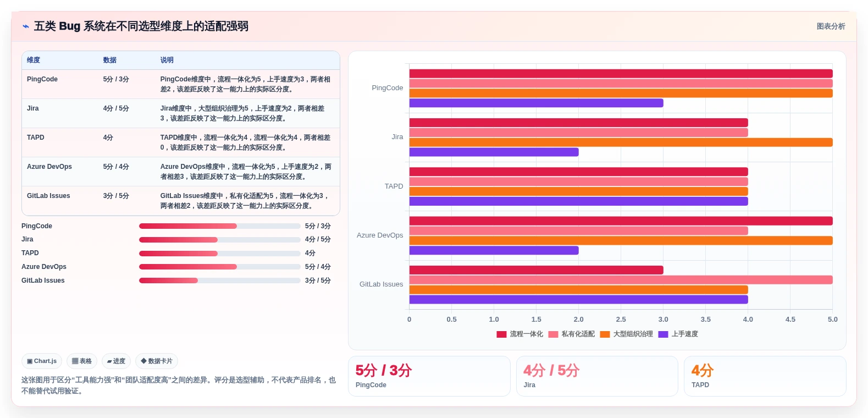Click the GitLab Issues y-axis label in the chart
868x418 pixels.
coord(382,284)
